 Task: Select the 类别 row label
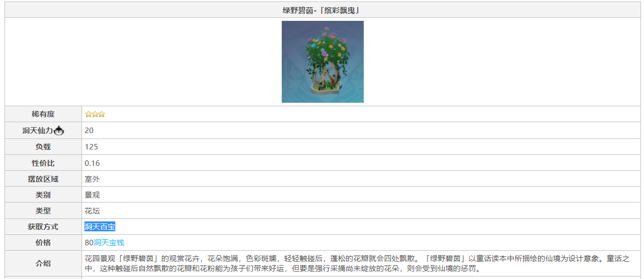[43, 195]
